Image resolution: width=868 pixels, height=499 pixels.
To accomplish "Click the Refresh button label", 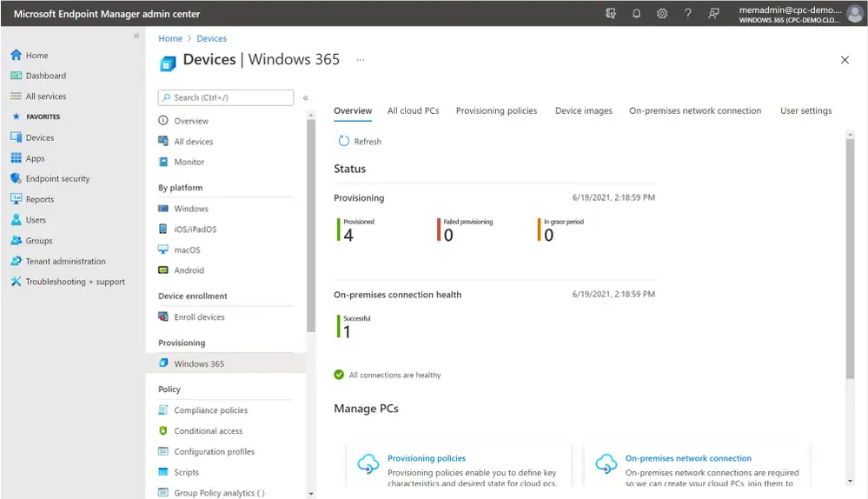I will (368, 141).
